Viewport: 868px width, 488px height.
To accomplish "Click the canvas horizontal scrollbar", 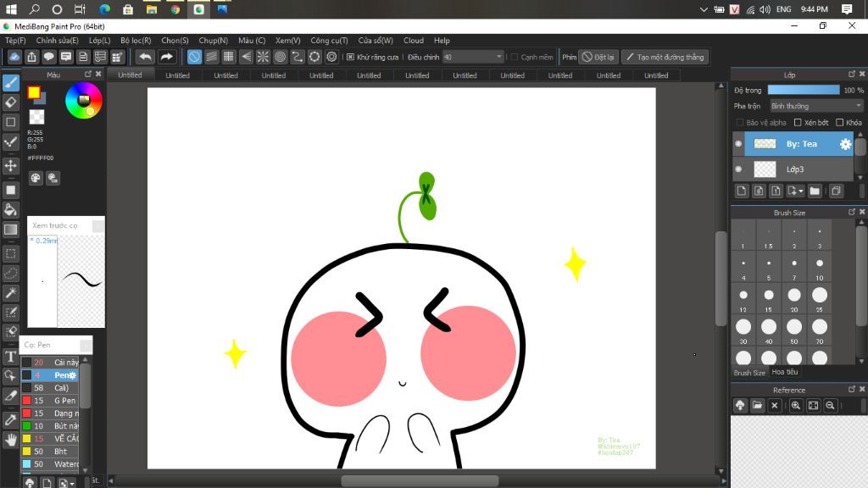I will [419, 481].
